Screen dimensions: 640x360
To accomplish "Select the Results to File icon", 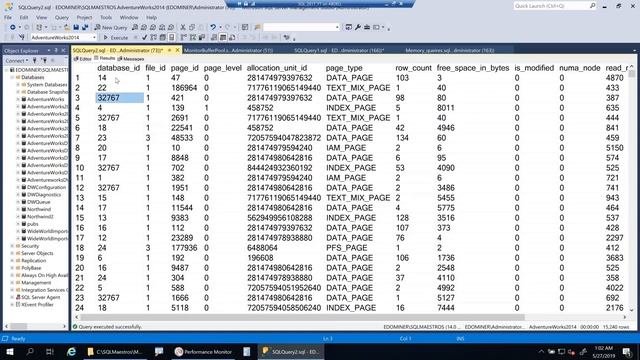I will [x=232, y=38].
